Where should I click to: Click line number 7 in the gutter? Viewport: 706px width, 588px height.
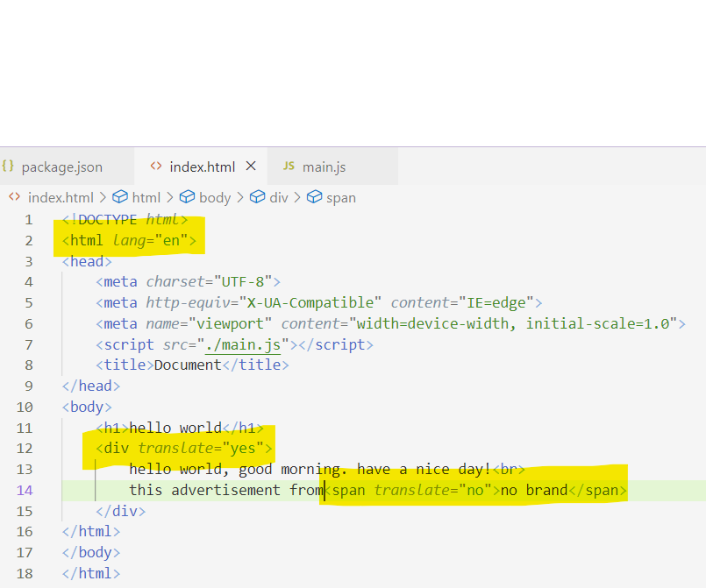[29, 344]
